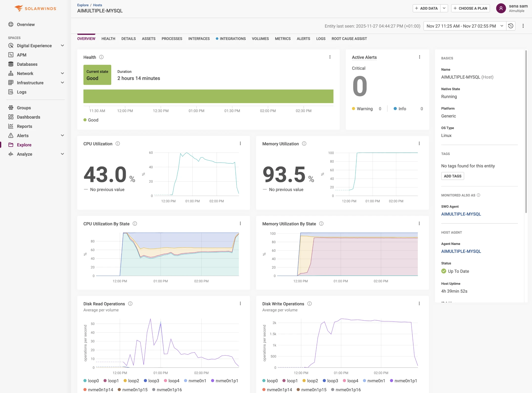Switch to Processes tab
Viewport: 532px width, 393px height.
(172, 39)
